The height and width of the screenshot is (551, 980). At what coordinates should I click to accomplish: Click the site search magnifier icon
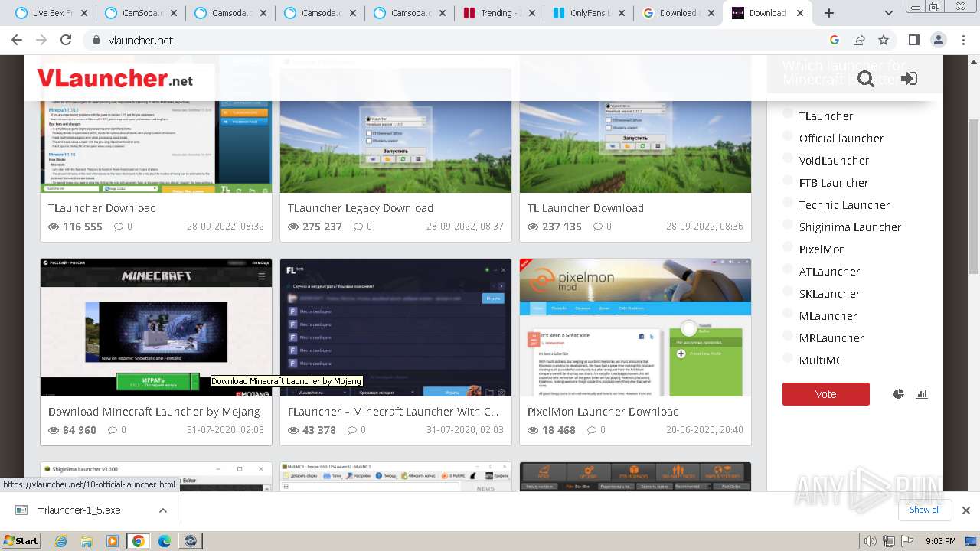(x=866, y=79)
